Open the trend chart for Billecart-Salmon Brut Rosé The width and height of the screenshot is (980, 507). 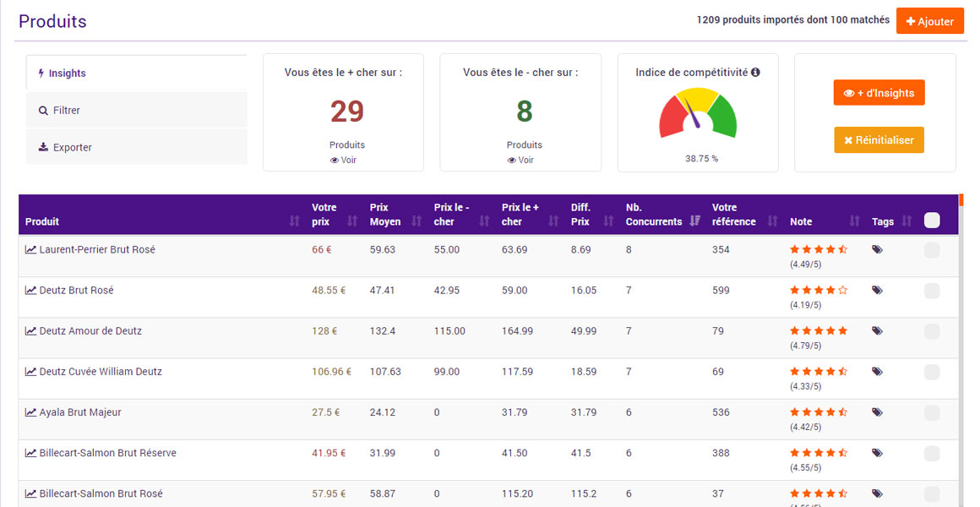tap(30, 493)
